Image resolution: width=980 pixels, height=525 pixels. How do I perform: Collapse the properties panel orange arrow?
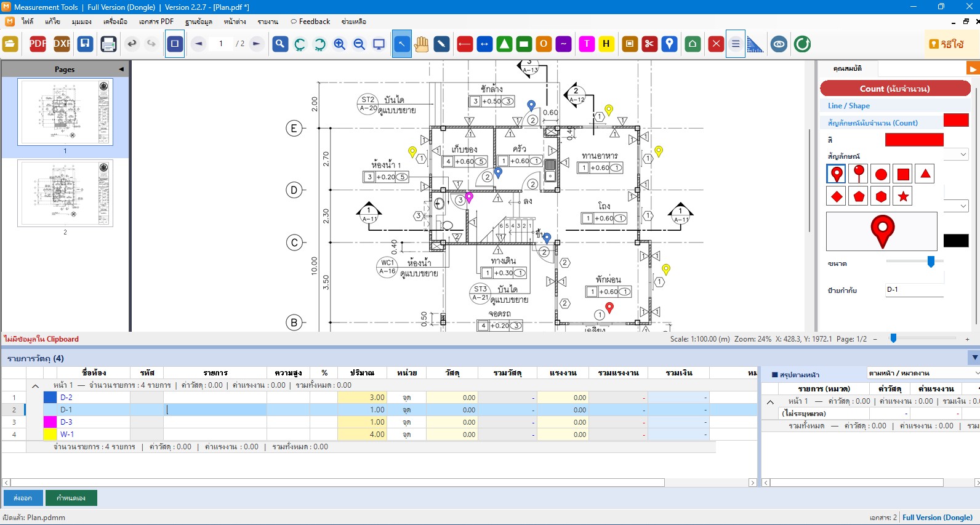973,68
